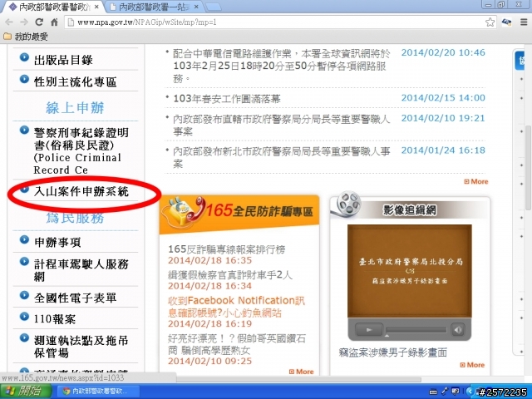Image resolution: width=532 pixels, height=399 pixels.
Task: Open 假帥哥英國鑽石商 article
Action: [x=237, y=344]
